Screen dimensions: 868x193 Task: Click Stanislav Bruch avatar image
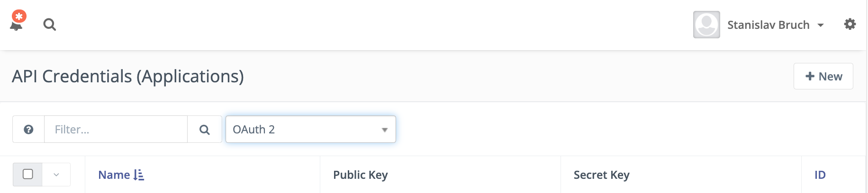tap(706, 25)
